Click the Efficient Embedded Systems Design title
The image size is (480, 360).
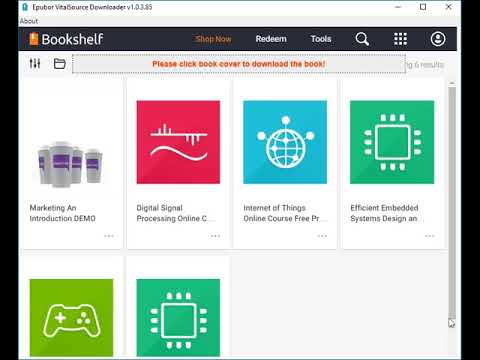click(388, 213)
